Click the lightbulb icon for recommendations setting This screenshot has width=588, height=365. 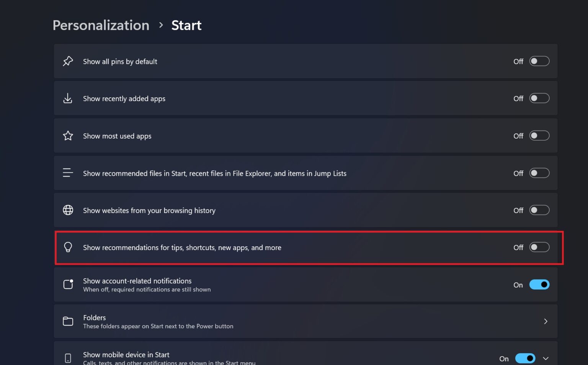point(68,247)
